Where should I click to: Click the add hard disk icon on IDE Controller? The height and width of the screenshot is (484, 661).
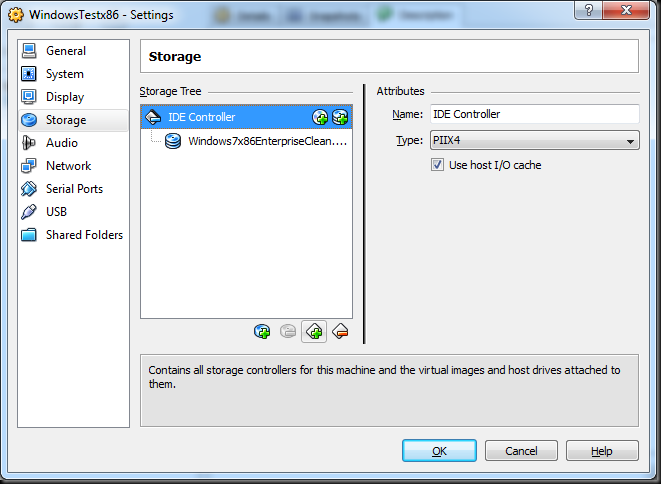pyautogui.click(x=340, y=117)
